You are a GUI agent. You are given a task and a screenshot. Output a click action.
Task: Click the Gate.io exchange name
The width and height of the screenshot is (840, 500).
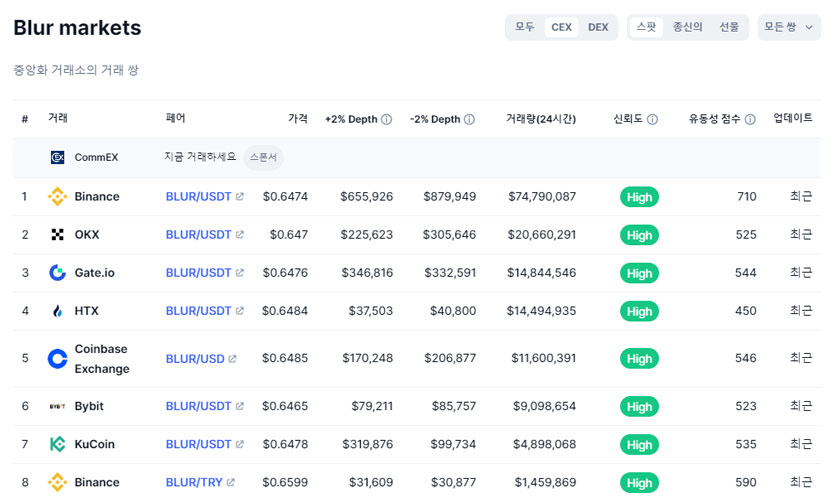click(x=94, y=273)
